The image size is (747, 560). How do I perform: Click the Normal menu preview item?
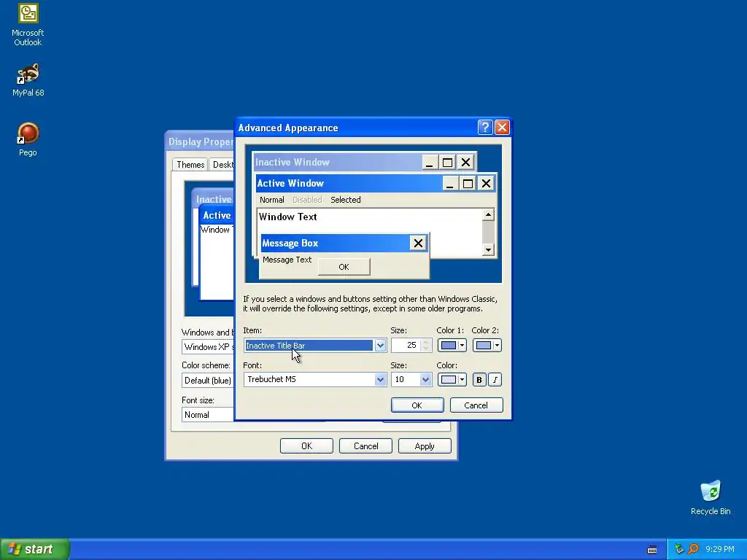tap(271, 200)
